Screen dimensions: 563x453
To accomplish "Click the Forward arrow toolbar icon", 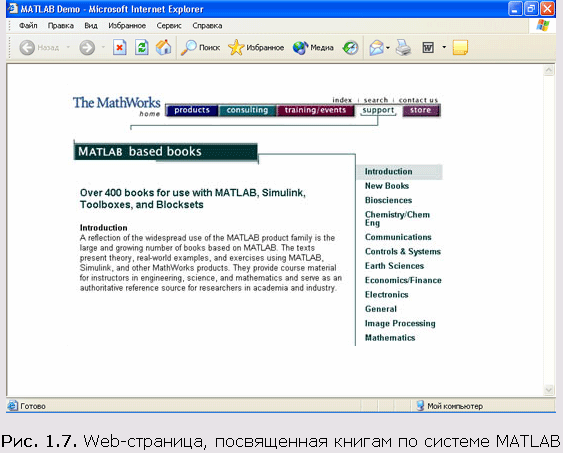I will 87,47.
